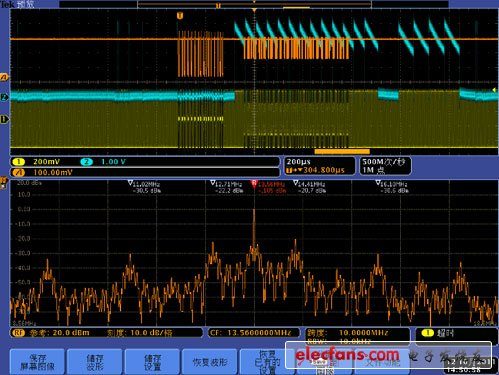
Task: Select the peak marker at 16.10MHz
Action: click(378, 183)
